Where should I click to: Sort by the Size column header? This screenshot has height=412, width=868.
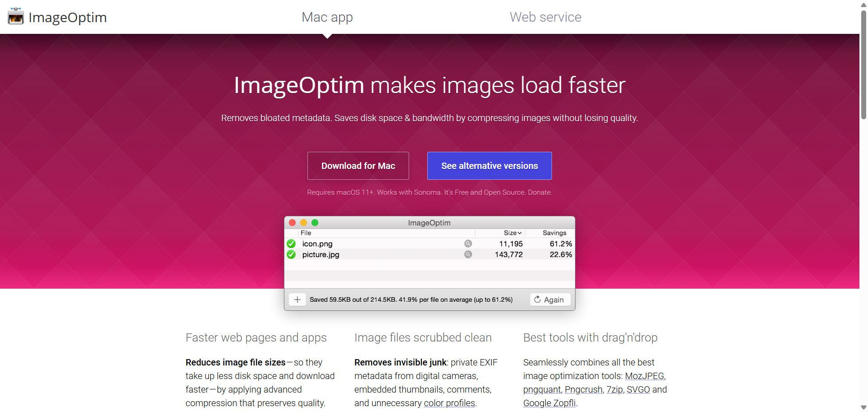pyautogui.click(x=512, y=233)
